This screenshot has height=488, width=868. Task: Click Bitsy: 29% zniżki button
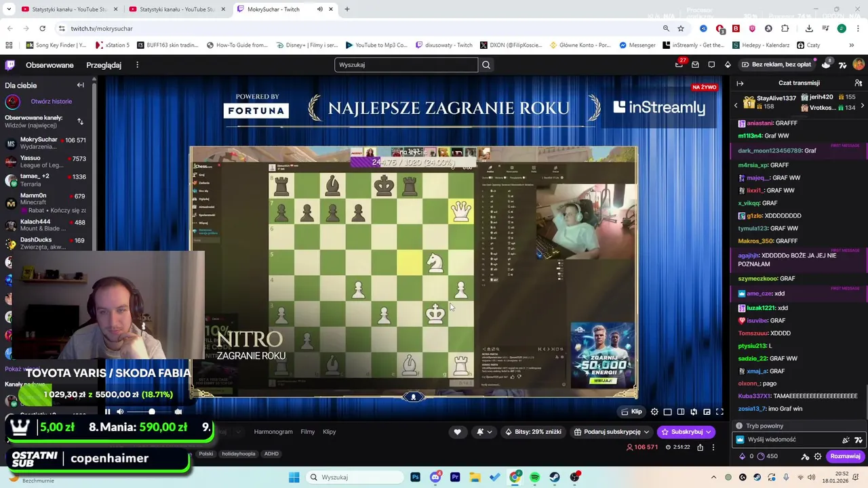tap(533, 432)
